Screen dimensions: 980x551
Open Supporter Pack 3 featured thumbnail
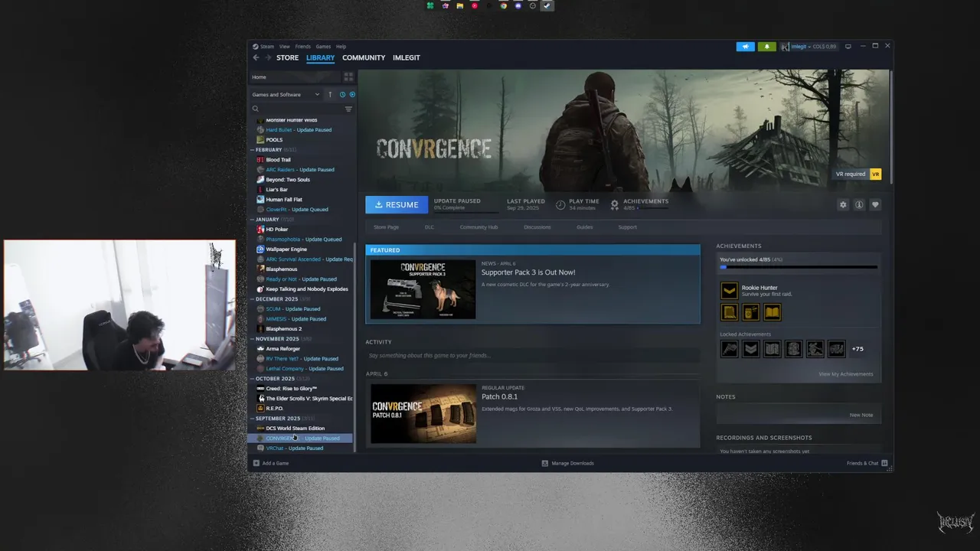coord(423,289)
